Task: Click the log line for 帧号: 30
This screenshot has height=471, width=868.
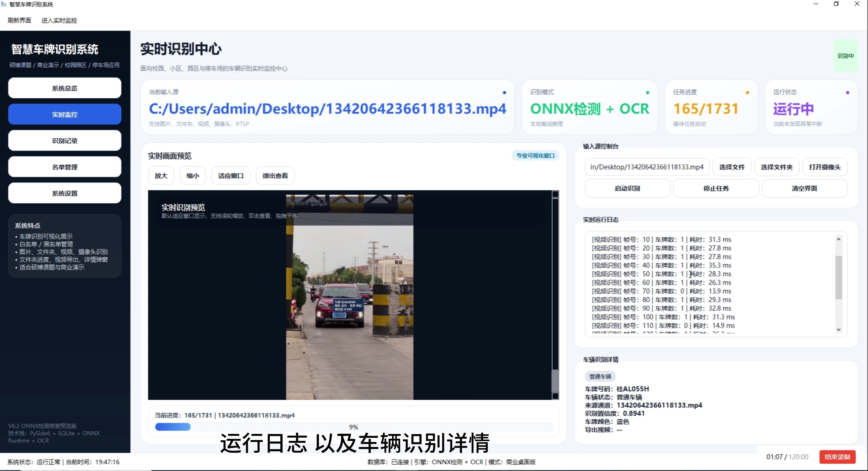Action: pos(661,257)
